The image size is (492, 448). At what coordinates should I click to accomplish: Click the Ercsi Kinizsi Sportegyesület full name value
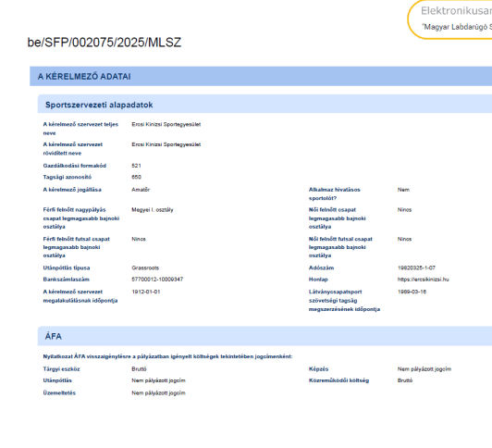coord(166,124)
